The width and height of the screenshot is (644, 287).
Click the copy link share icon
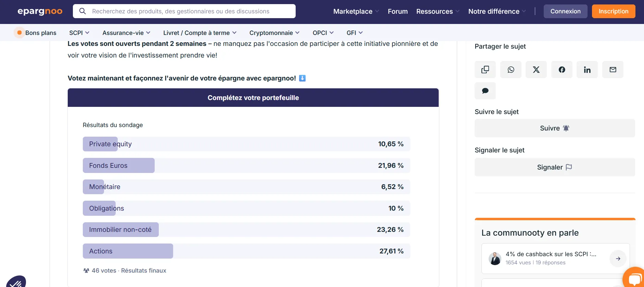click(485, 70)
